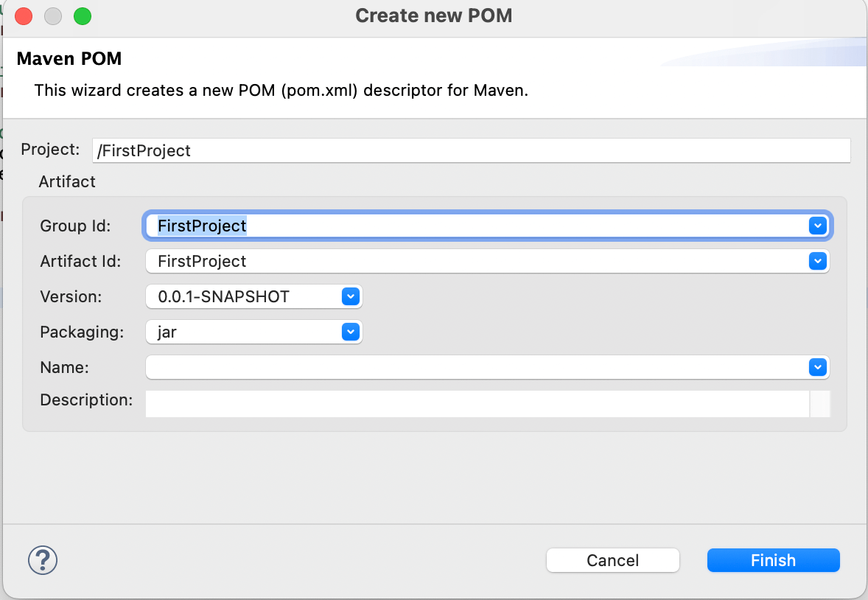Screen dimensions: 868x600
Task: Expand the Group Id dropdown arrow
Action: (816, 226)
